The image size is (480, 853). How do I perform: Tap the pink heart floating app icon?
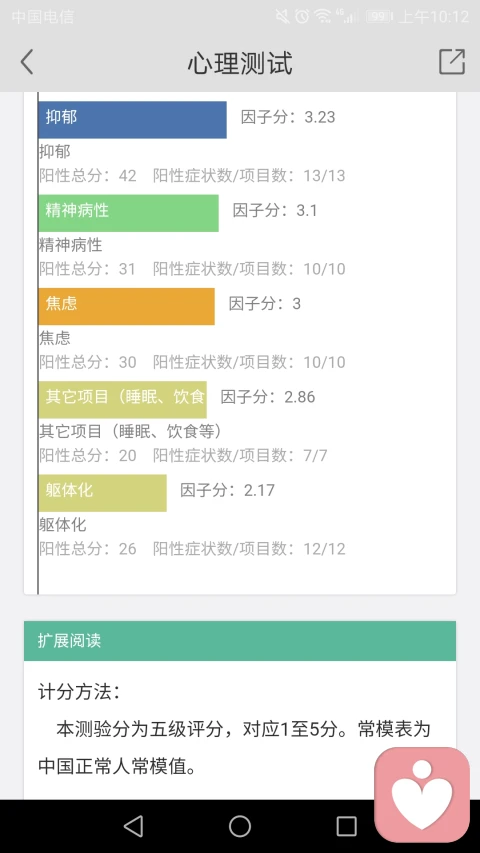point(422,794)
